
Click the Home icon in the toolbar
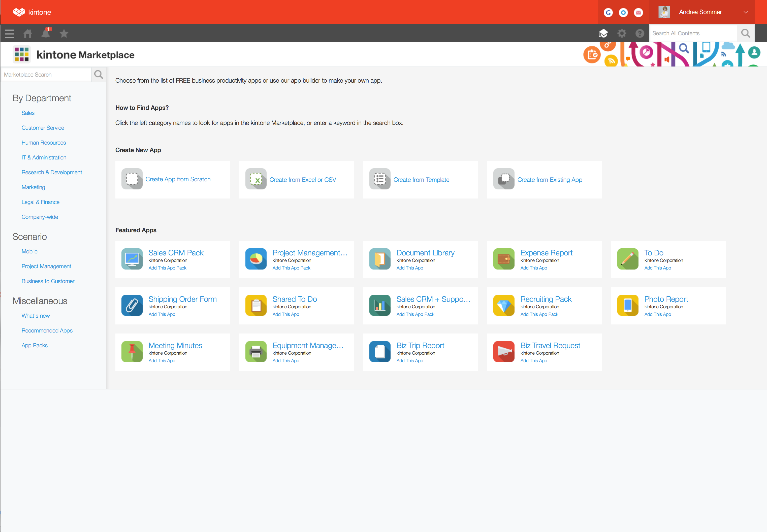tap(28, 33)
